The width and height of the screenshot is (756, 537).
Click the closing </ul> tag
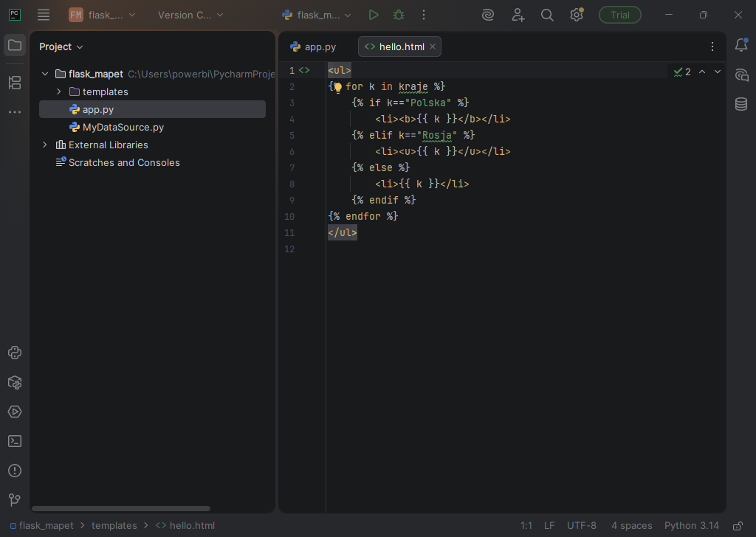coord(343,232)
